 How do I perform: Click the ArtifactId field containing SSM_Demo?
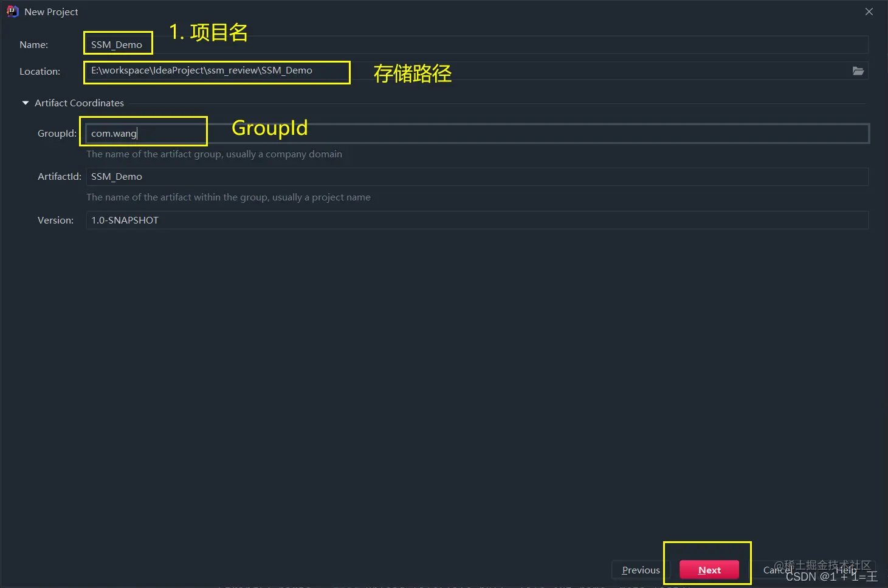(477, 177)
